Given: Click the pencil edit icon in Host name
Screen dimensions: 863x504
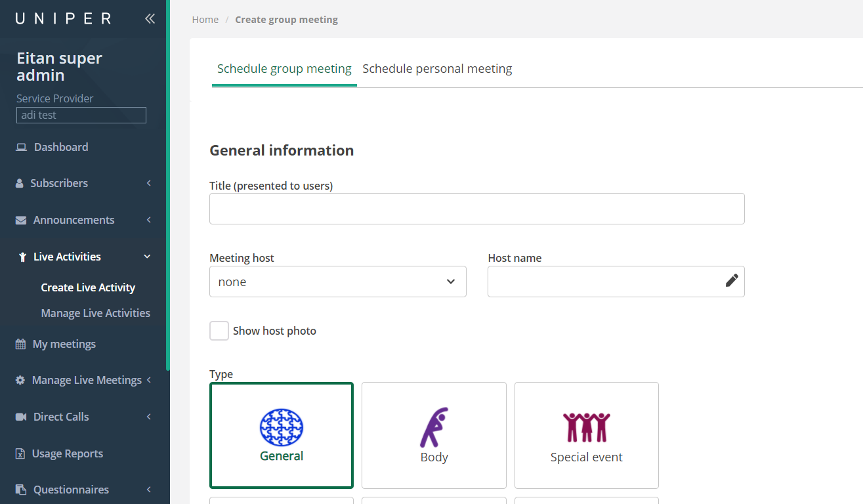Looking at the screenshot, I should coord(731,281).
